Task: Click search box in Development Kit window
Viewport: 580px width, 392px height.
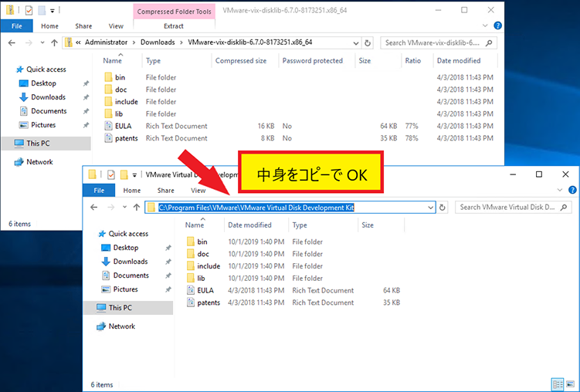Action: (x=513, y=208)
